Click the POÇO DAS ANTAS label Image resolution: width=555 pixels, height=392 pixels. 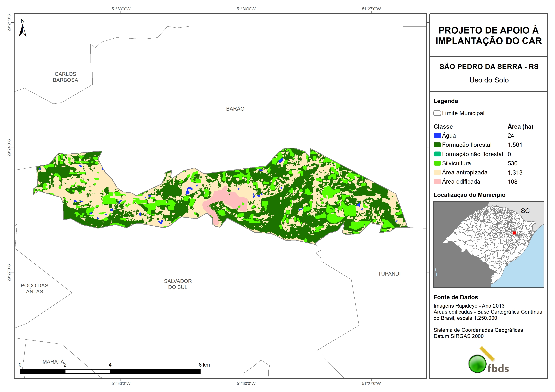35,288
